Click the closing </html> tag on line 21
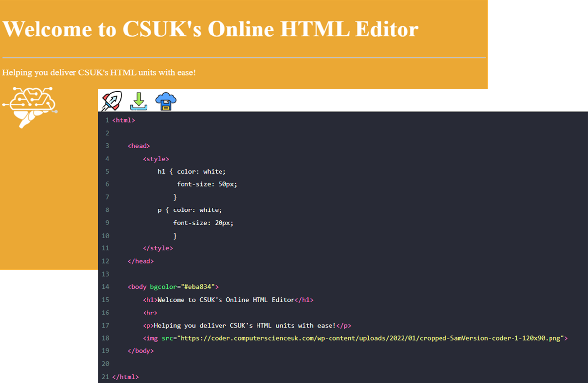The width and height of the screenshot is (588, 383). pos(125,377)
